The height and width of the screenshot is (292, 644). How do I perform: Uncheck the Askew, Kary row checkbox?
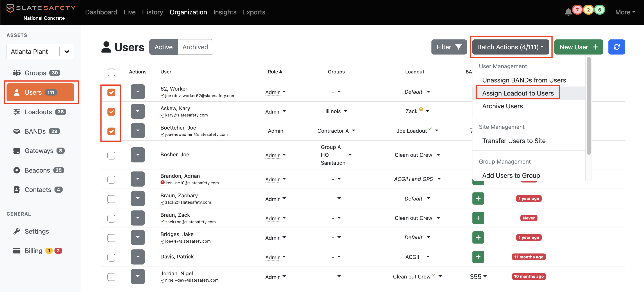pos(111,112)
